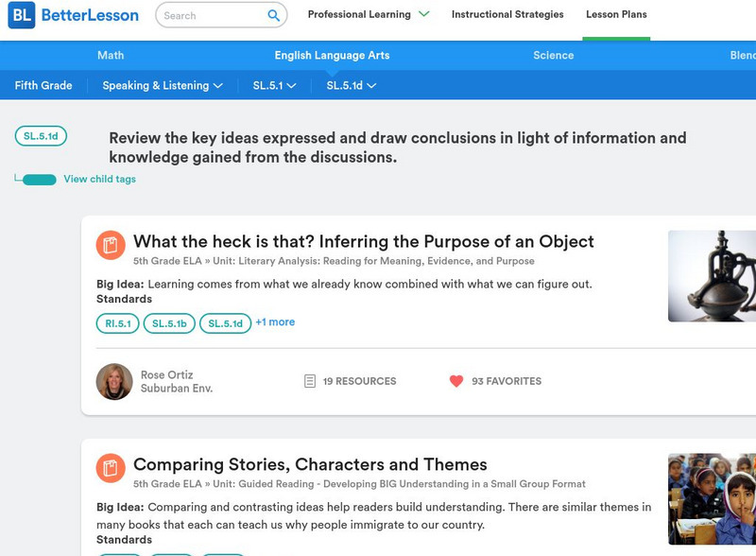
Task: Select the Science subject tab
Action: (553, 56)
